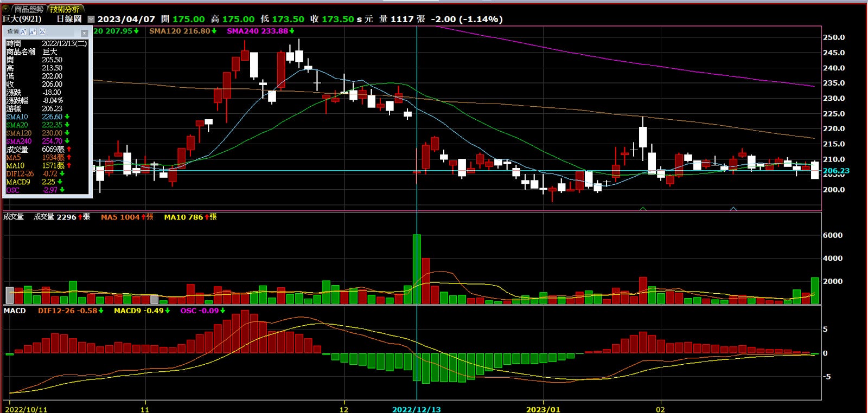
Task: Select the 技術分析 tab
Action: (65, 9)
